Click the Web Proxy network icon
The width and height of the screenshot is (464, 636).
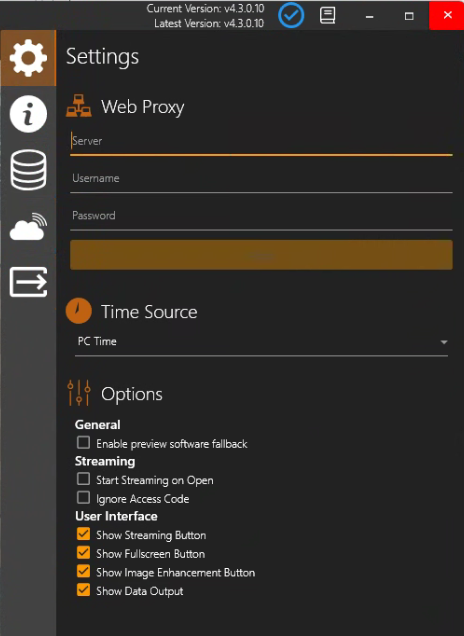pos(79,106)
